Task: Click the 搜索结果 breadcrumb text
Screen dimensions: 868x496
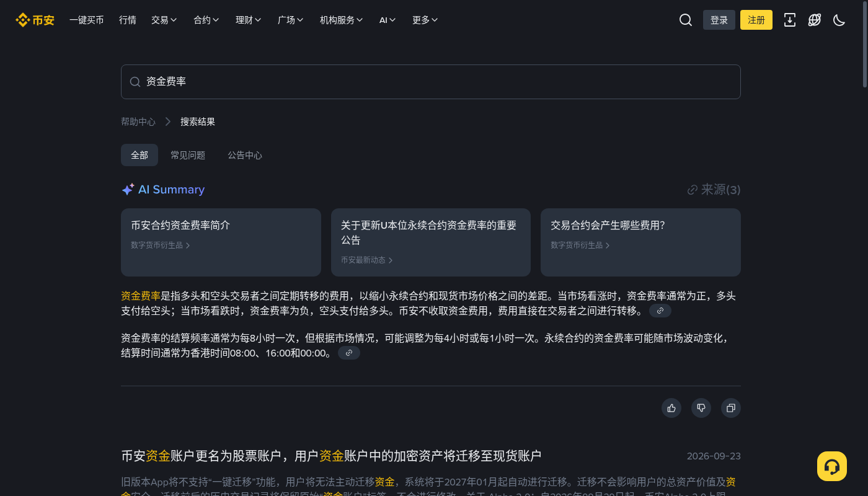Action: pyautogui.click(x=198, y=122)
